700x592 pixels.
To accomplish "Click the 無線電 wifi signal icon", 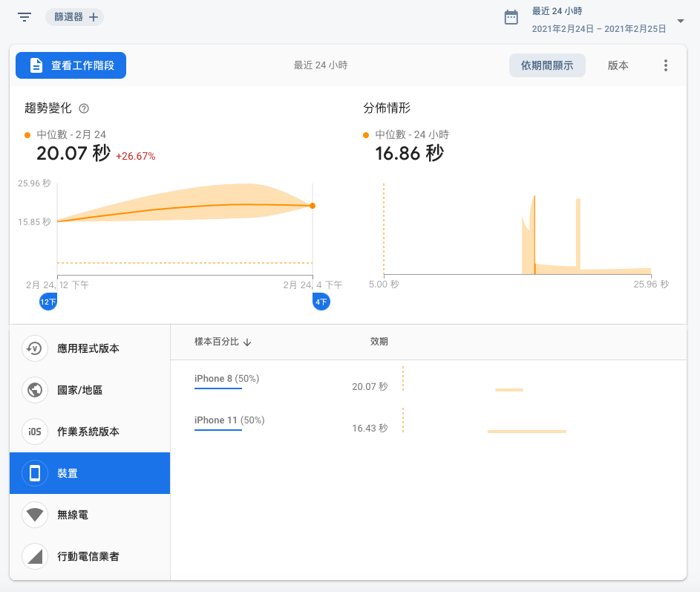I will 35,515.
